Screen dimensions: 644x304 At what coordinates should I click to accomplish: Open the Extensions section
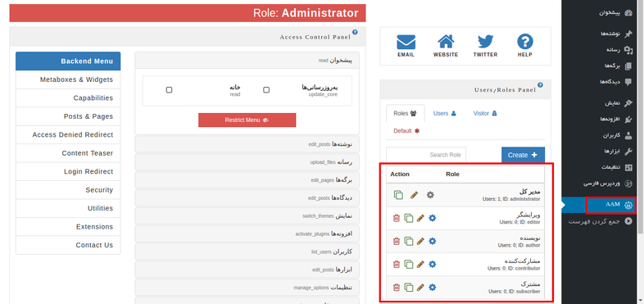[68, 227]
